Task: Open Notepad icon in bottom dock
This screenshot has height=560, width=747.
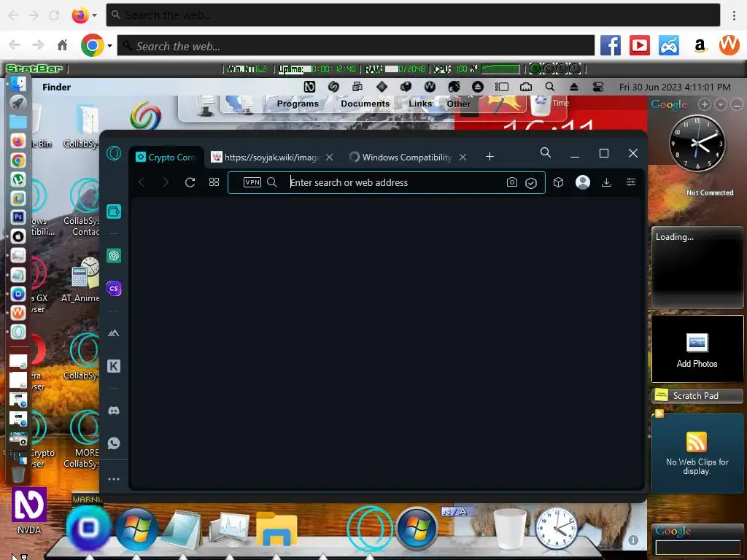Action: point(182,529)
